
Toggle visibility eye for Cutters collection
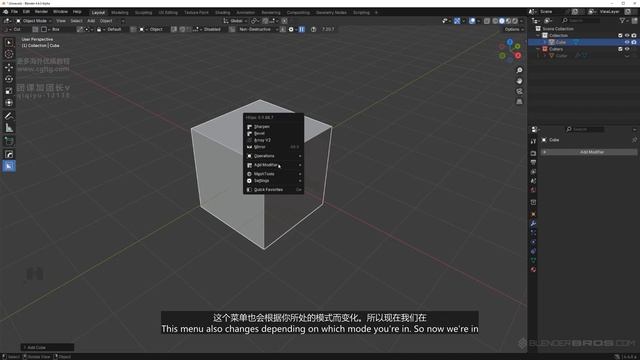point(627,49)
